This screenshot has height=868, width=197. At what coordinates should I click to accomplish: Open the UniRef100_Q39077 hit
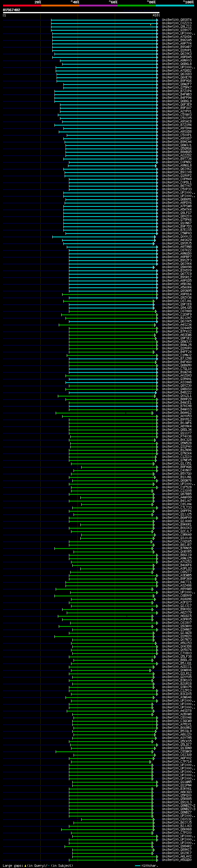click(176, 30)
